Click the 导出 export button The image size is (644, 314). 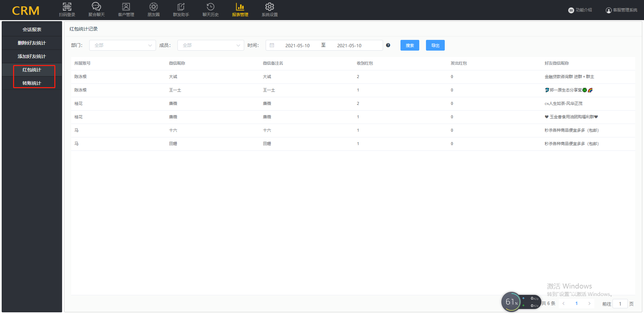(x=435, y=45)
